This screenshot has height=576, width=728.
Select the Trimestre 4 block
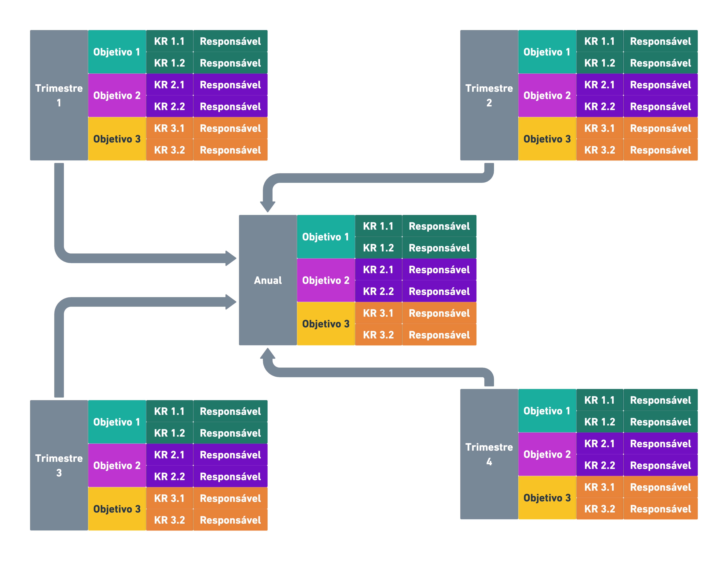489,454
